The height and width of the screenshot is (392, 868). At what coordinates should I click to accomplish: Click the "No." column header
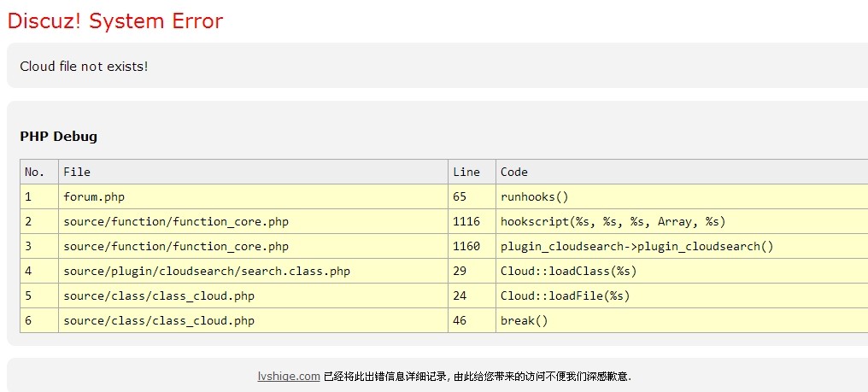click(34, 172)
